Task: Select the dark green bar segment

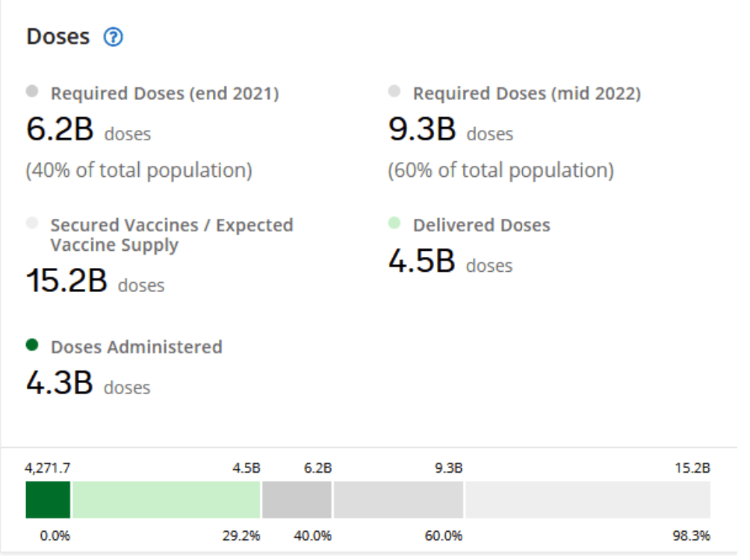Action: pos(48,500)
